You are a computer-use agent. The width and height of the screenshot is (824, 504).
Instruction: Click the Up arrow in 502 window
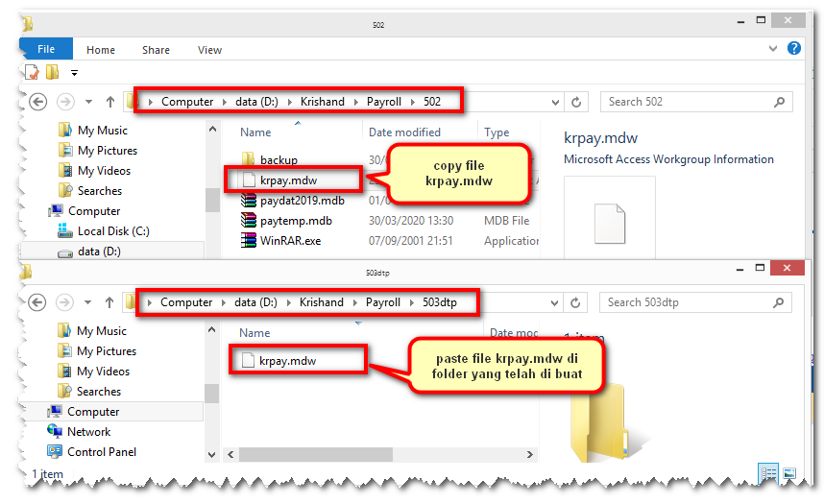(110, 102)
